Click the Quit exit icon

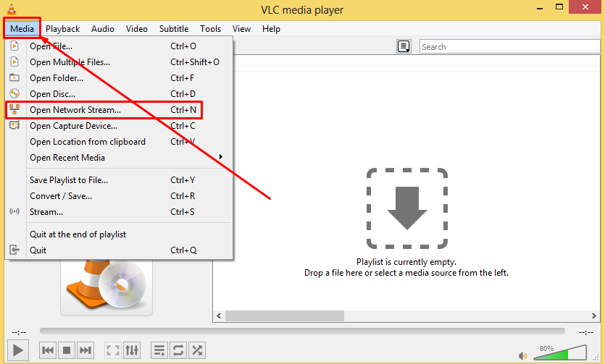pos(14,250)
